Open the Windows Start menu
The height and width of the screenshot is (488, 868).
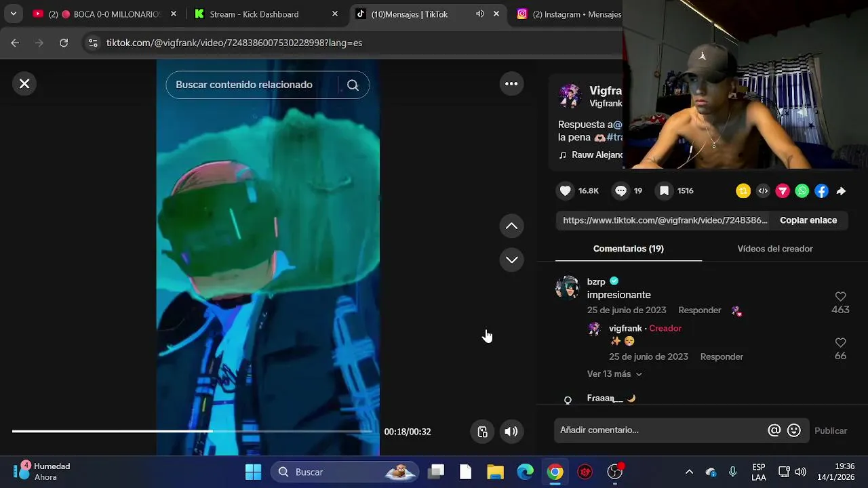253,472
